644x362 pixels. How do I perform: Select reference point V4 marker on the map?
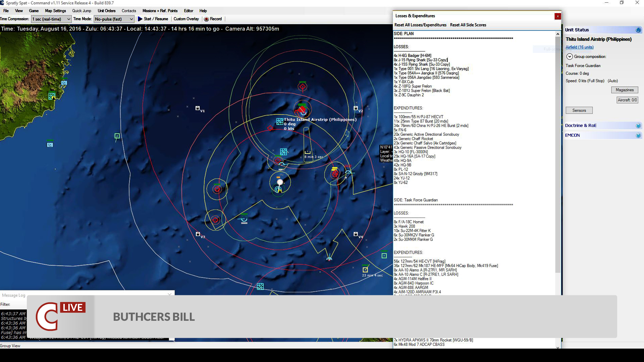coord(355,234)
